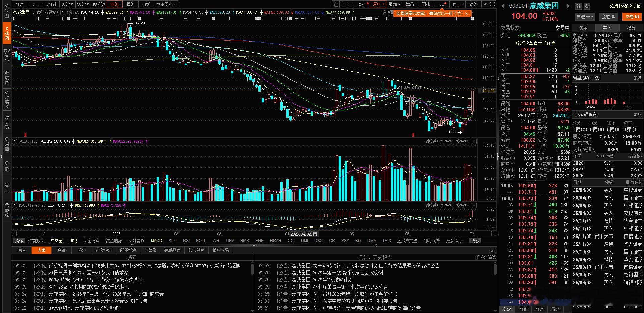Open the K线图 sidebar view
The height and width of the screenshot is (313, 644).
pos(7,33)
